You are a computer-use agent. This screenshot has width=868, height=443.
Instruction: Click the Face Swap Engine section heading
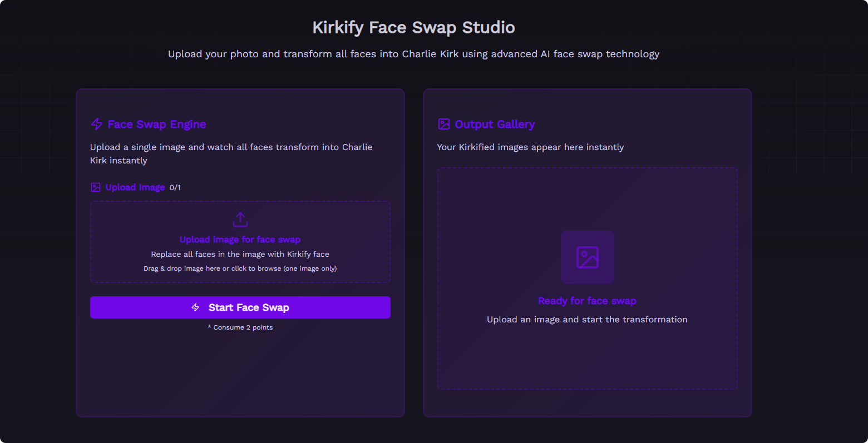[156, 124]
